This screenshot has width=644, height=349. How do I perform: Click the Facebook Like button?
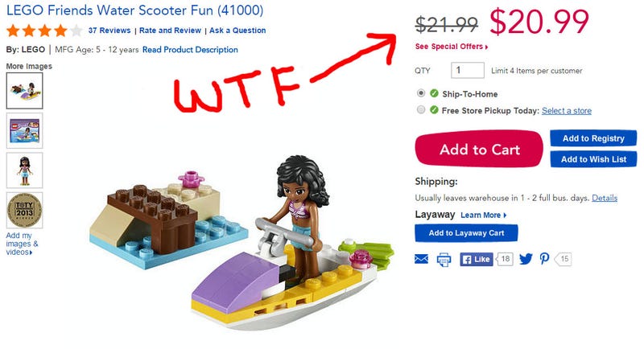pyautogui.click(x=477, y=259)
